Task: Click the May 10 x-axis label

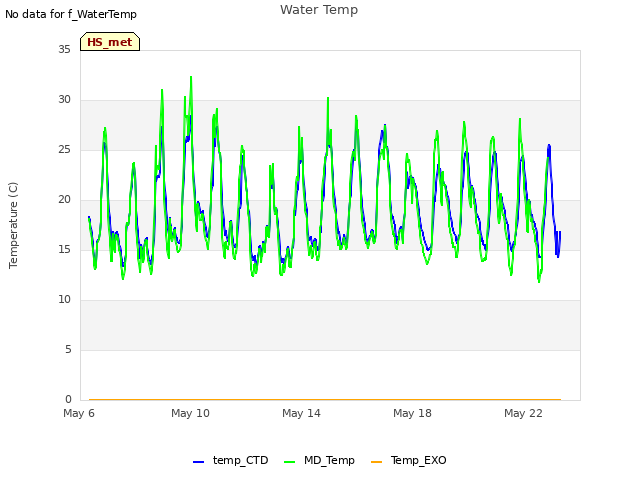Action: click(x=190, y=413)
